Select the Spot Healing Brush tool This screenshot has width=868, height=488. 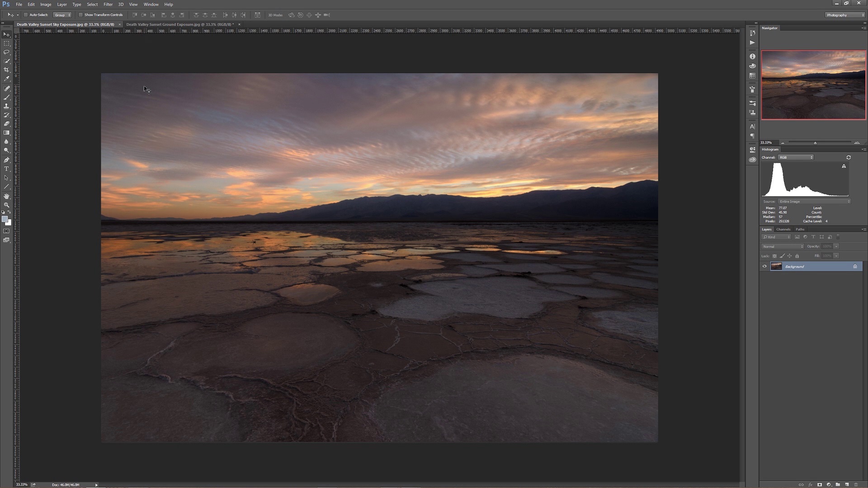(6, 89)
